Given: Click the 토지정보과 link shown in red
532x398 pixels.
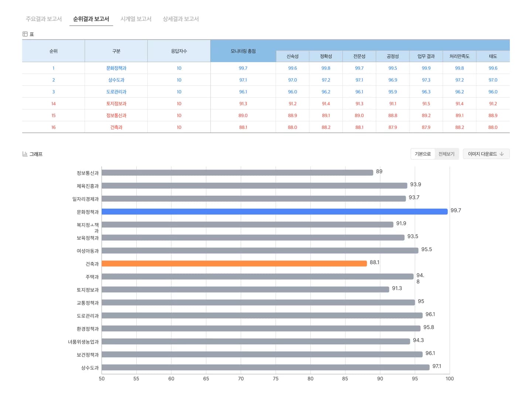Looking at the screenshot, I should (x=116, y=104).
